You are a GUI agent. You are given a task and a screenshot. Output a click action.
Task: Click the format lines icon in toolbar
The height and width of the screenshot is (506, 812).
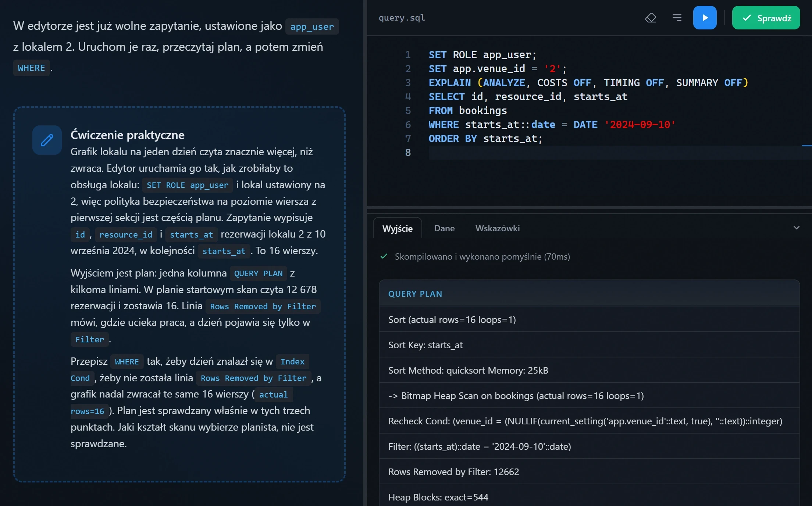677,18
